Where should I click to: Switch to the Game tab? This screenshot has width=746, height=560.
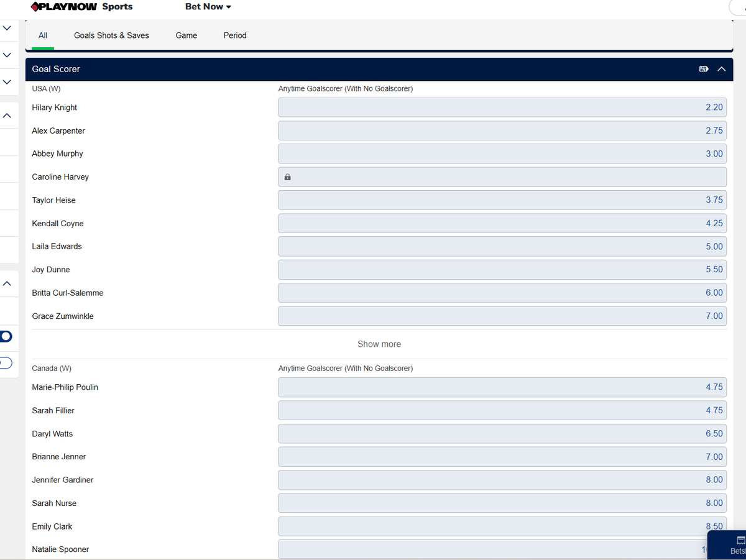[x=186, y=35]
